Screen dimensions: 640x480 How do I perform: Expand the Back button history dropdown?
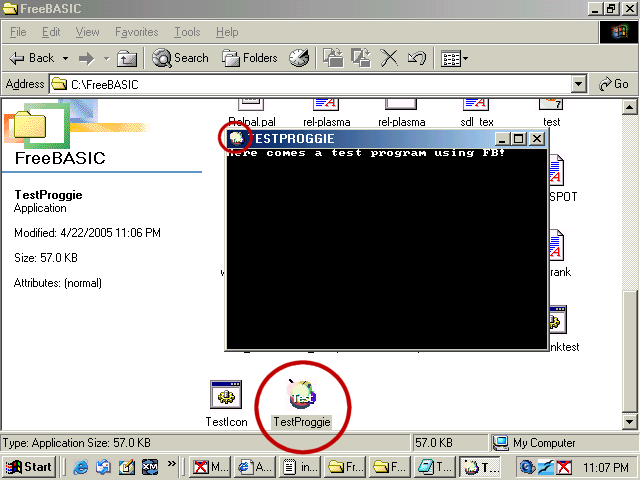click(x=65, y=58)
